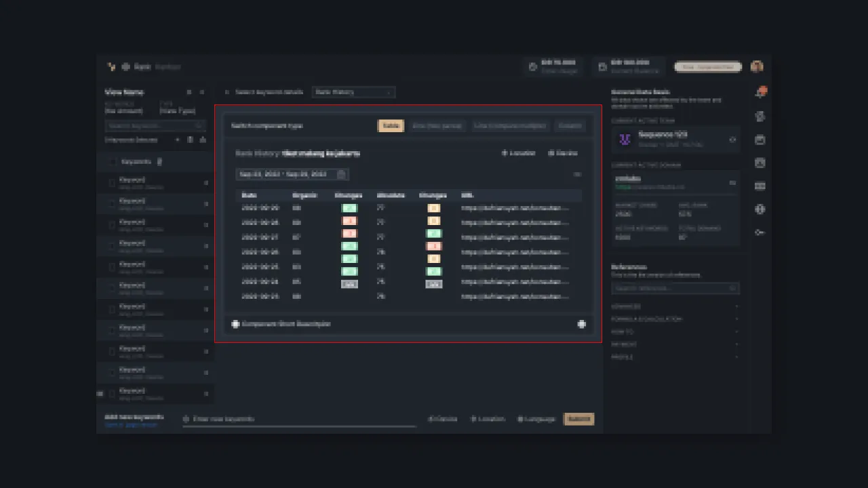Click the URL column header
This screenshot has height=488, width=868.
[x=467, y=195]
